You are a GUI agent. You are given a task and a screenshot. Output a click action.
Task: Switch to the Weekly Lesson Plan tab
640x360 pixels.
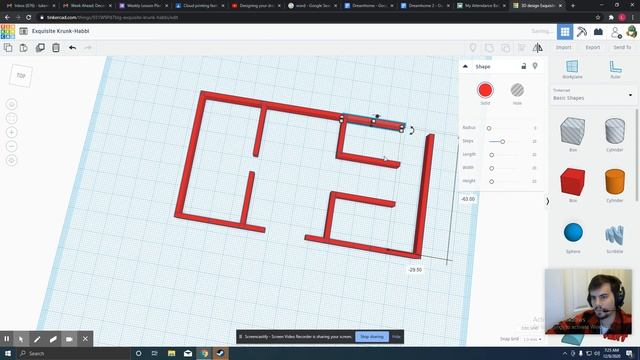coord(144,6)
